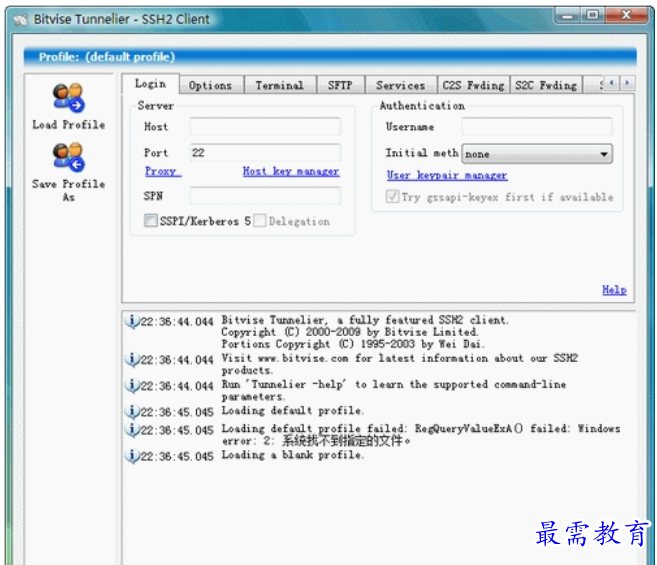
Task: Open the Host key manager link
Action: (x=291, y=171)
